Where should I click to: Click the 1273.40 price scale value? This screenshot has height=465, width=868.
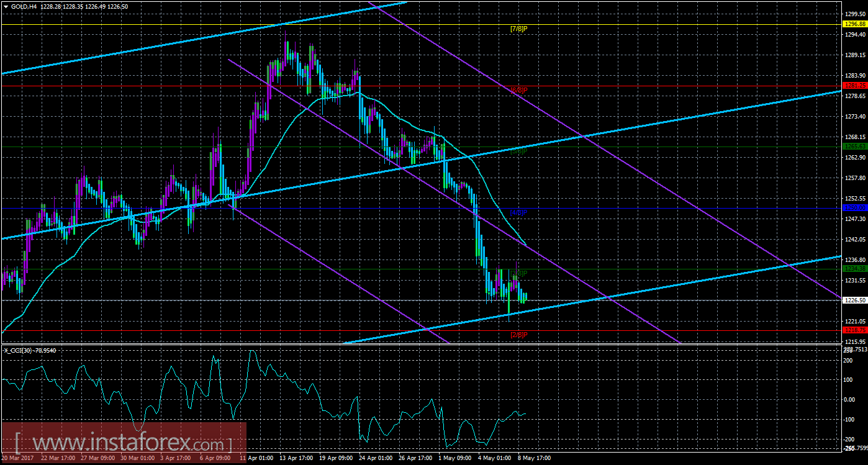click(855, 117)
